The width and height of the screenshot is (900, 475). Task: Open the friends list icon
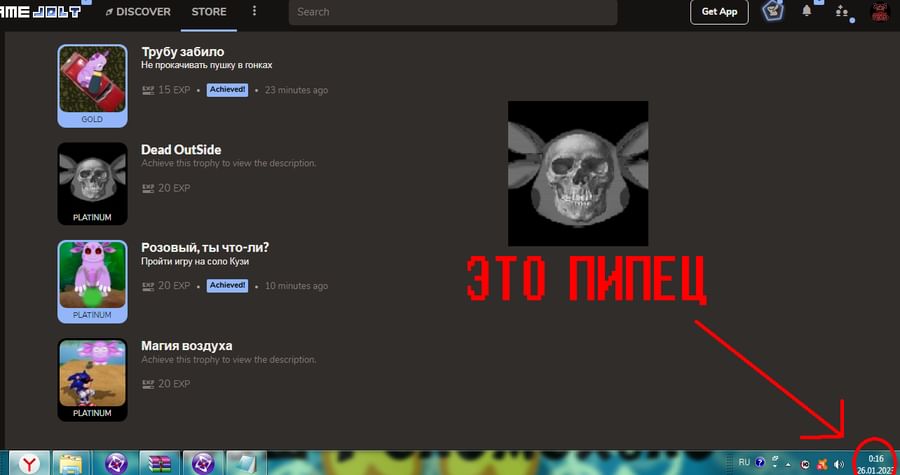pos(842,11)
